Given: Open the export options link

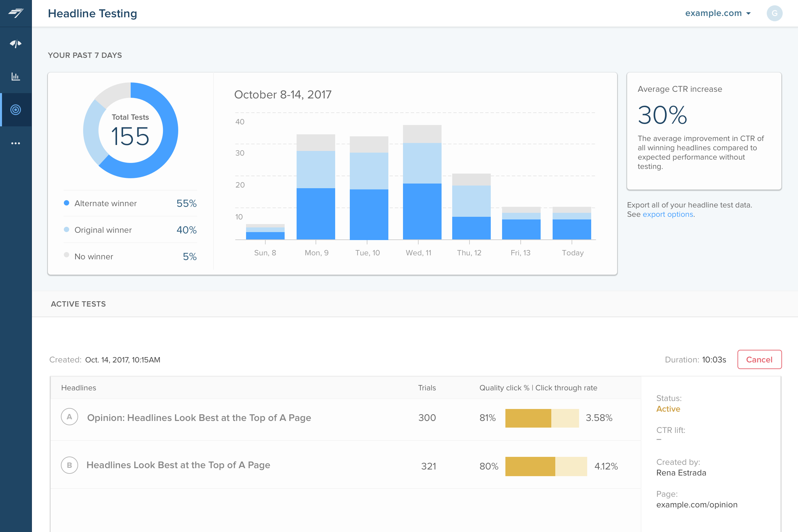Looking at the screenshot, I should 667,214.
